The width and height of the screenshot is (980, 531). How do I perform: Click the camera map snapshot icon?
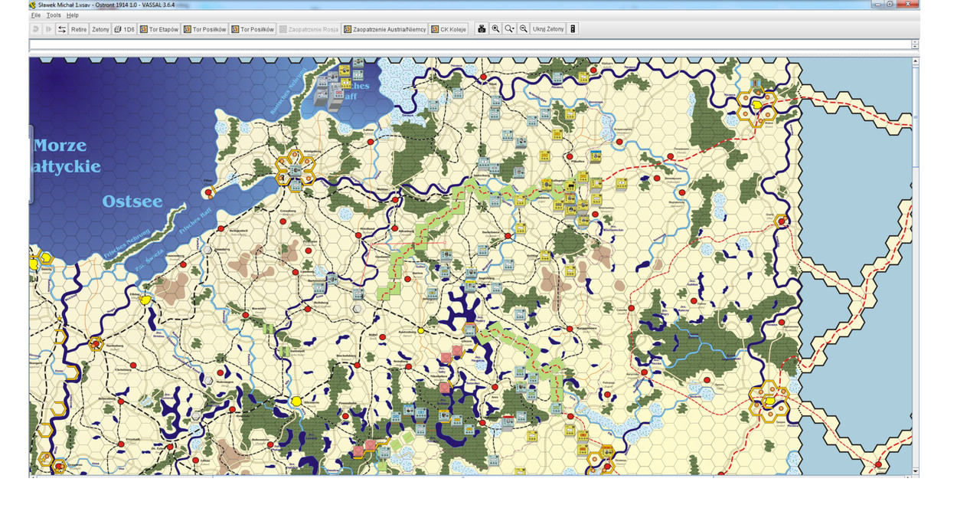coord(482,29)
